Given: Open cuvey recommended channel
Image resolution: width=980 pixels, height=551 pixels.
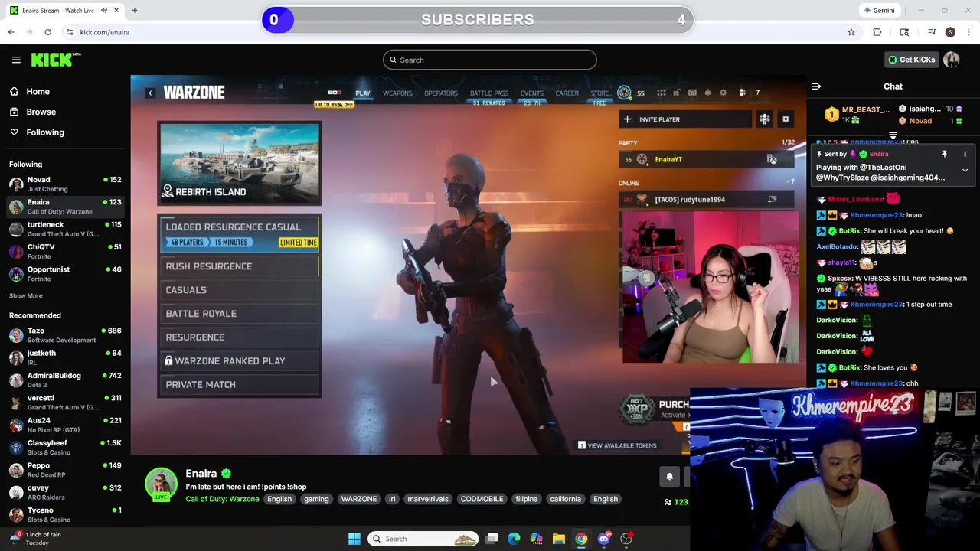Looking at the screenshot, I should point(65,492).
